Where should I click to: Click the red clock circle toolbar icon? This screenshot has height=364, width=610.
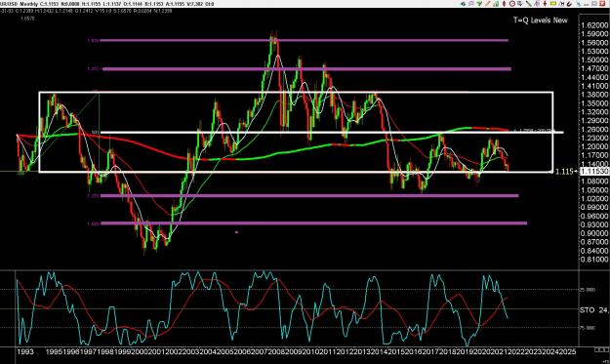pyautogui.click(x=512, y=4)
